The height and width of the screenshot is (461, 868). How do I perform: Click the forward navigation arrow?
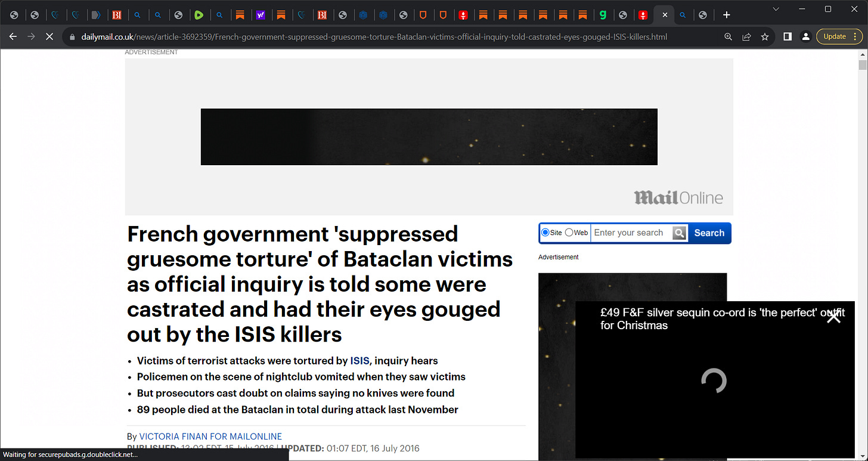[x=32, y=37]
